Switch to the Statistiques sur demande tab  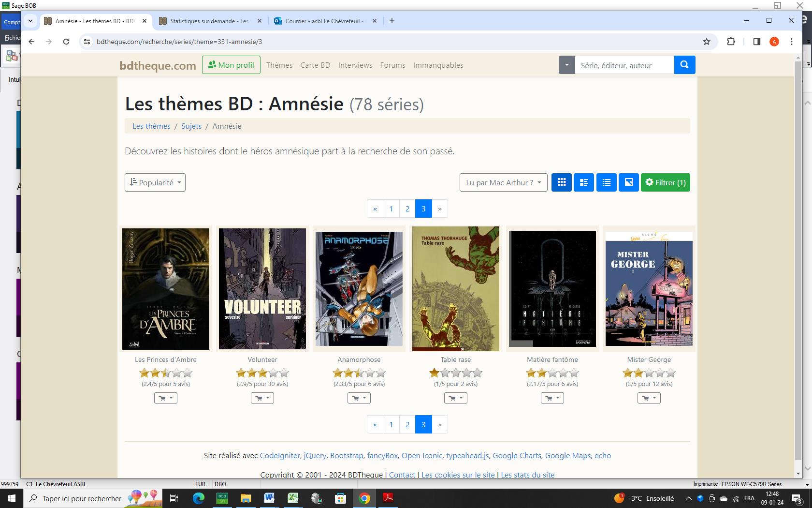point(210,21)
